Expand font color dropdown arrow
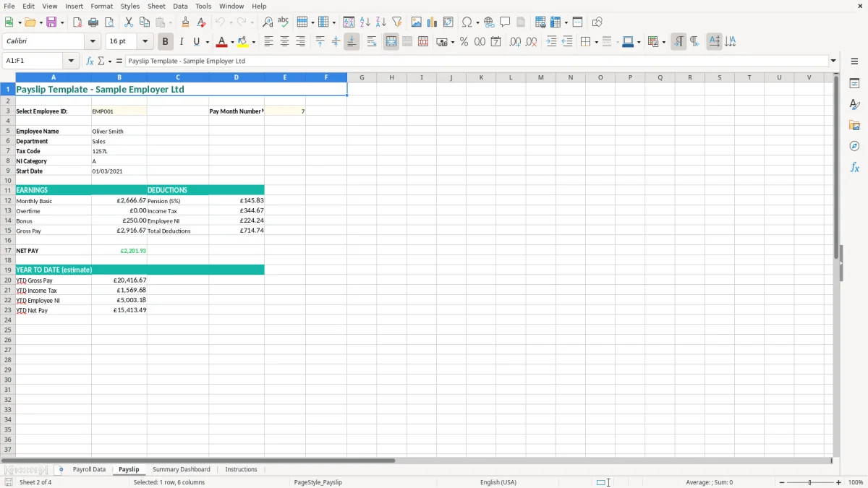868x488 pixels. pos(232,42)
